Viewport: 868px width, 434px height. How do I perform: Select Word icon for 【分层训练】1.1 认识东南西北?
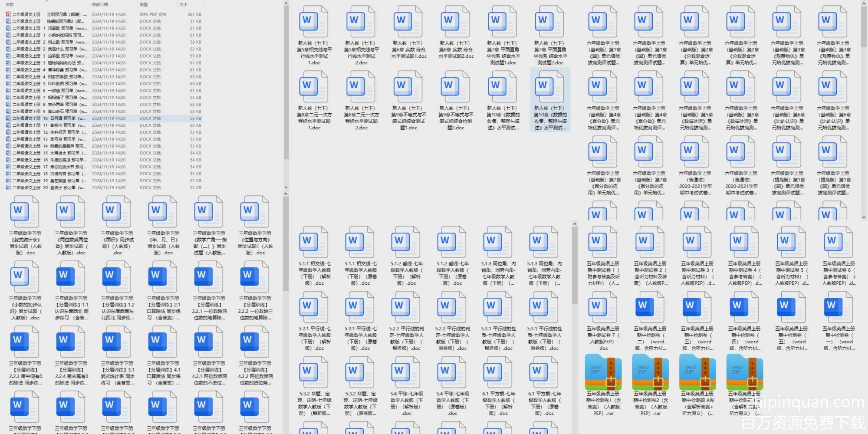pyautogui.click(x=71, y=277)
